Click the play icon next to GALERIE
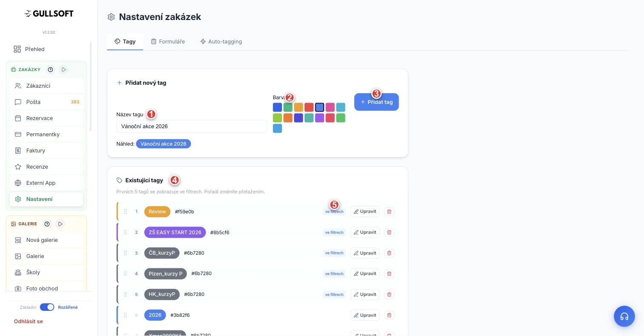644x336 pixels. tap(60, 224)
